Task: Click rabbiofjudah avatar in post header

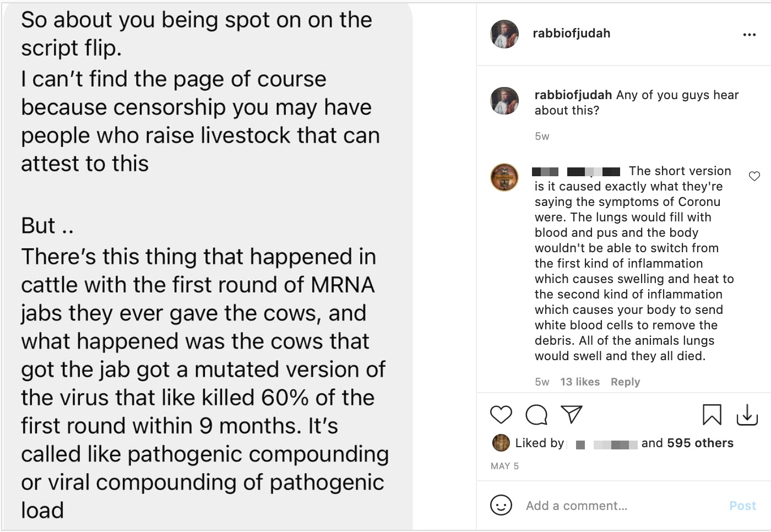Action: tap(504, 34)
